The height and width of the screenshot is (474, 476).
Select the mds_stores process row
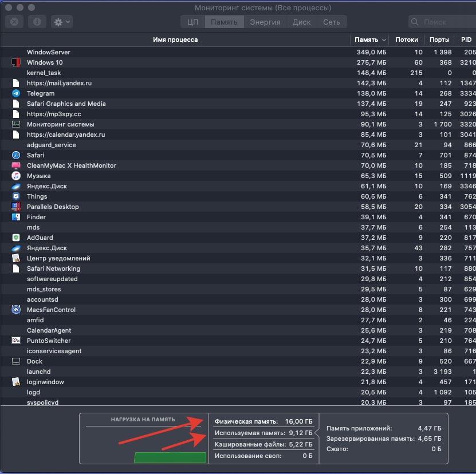pyautogui.click(x=238, y=289)
